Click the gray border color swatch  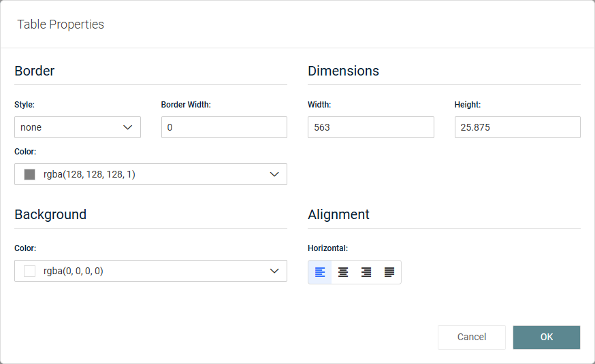click(29, 174)
